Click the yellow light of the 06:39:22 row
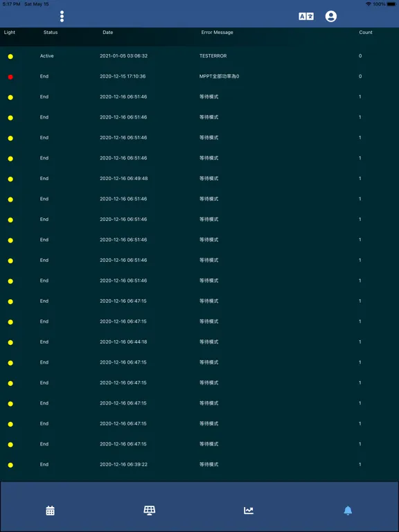The image size is (399, 532). pyautogui.click(x=10, y=465)
